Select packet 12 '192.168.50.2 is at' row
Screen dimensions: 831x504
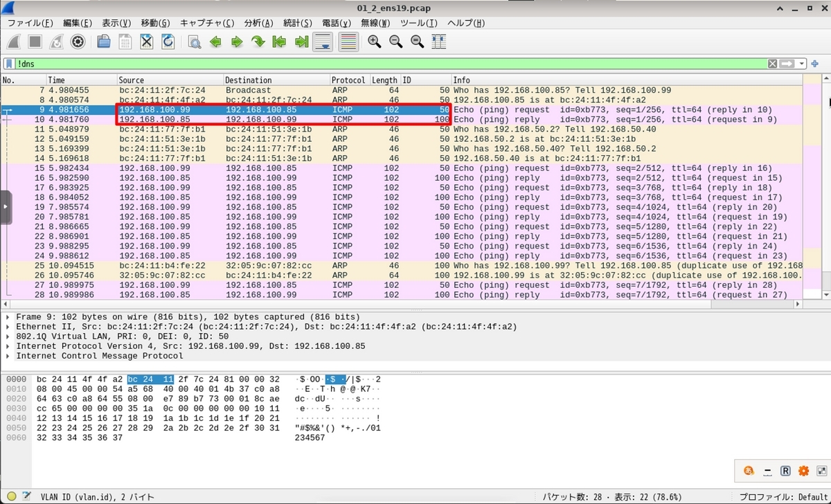coord(402,138)
